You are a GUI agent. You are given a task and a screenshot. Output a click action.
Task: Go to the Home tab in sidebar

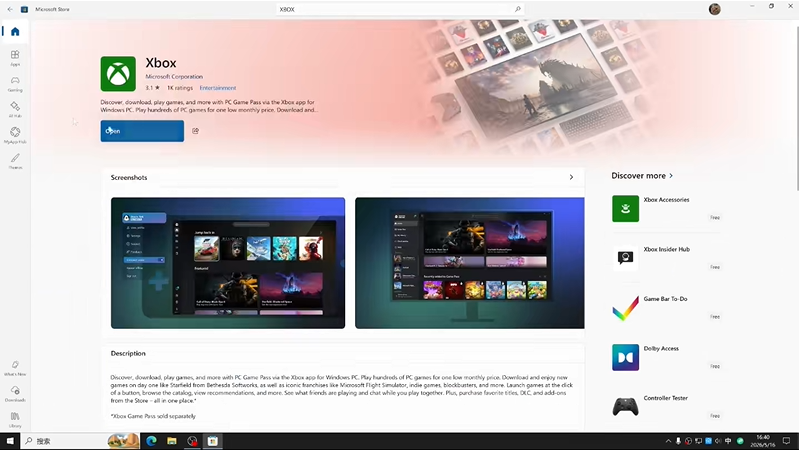[15, 32]
